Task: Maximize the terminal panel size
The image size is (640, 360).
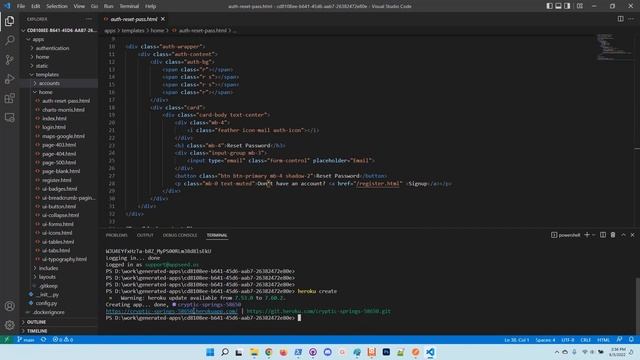Action: pyautogui.click(x=623, y=235)
